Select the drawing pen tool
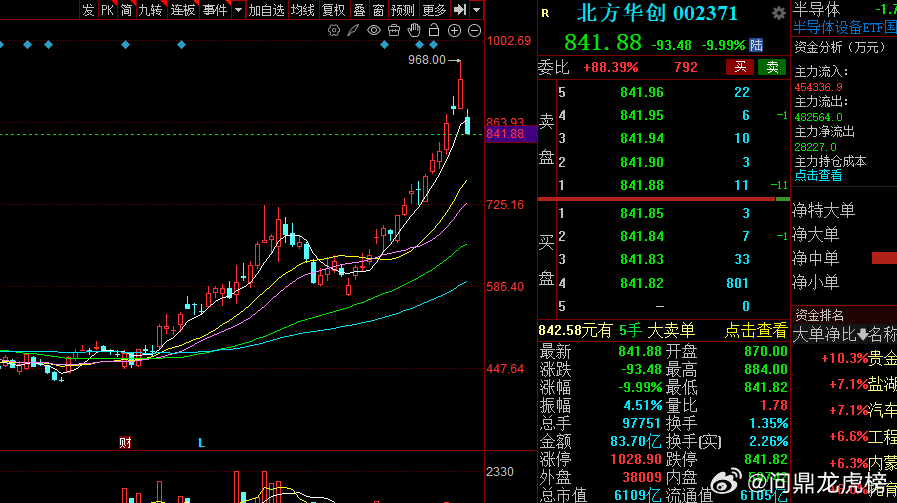 click(x=354, y=30)
